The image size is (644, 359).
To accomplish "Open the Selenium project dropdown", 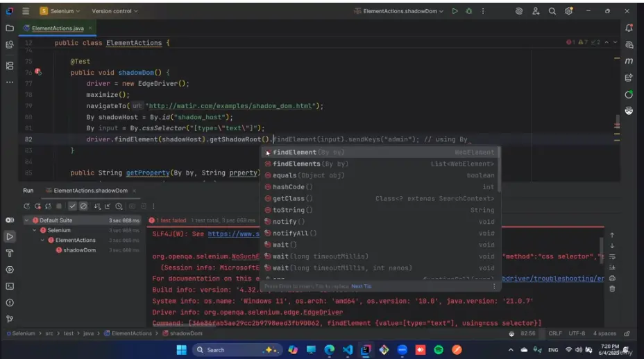I will pyautogui.click(x=60, y=11).
